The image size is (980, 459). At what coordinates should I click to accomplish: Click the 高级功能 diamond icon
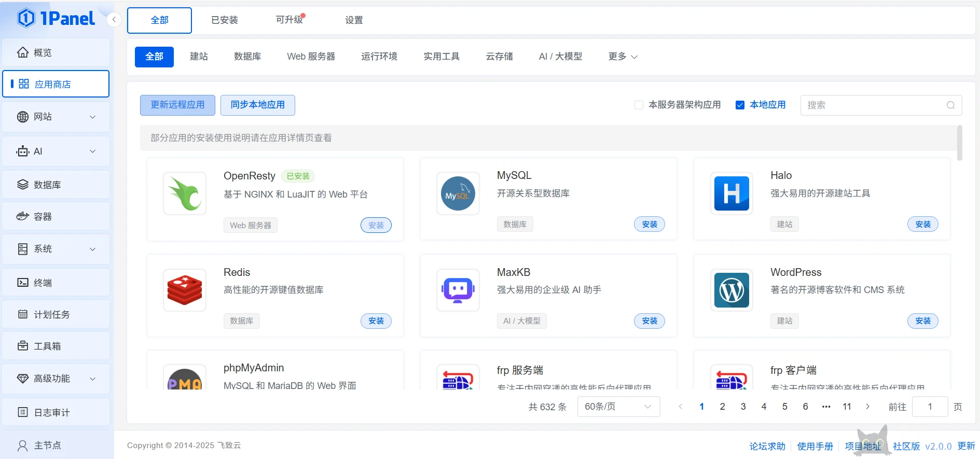(23, 379)
